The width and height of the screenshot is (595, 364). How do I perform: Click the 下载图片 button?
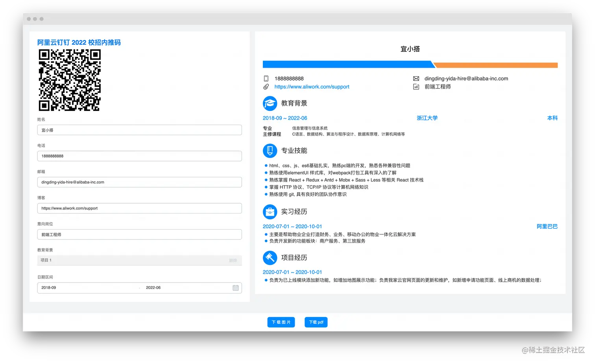point(281,322)
